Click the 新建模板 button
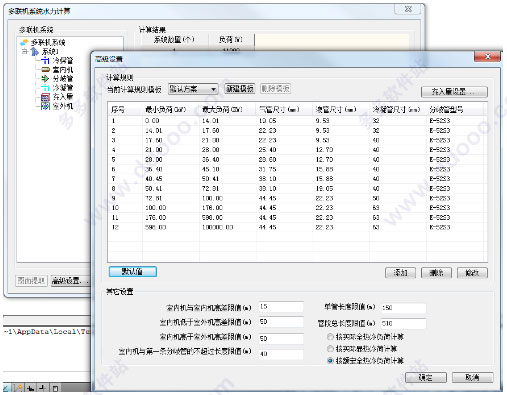This screenshot has width=507, height=395. 240,89
